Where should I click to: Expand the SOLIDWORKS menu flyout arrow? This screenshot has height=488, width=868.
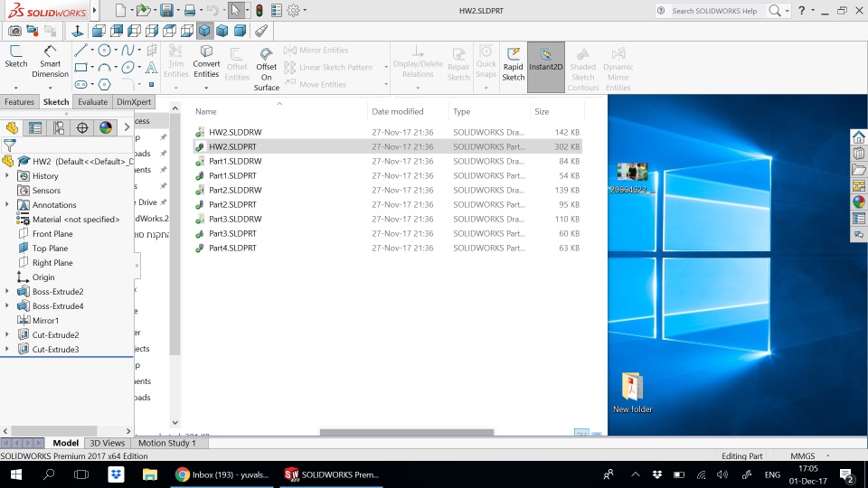[x=95, y=10]
